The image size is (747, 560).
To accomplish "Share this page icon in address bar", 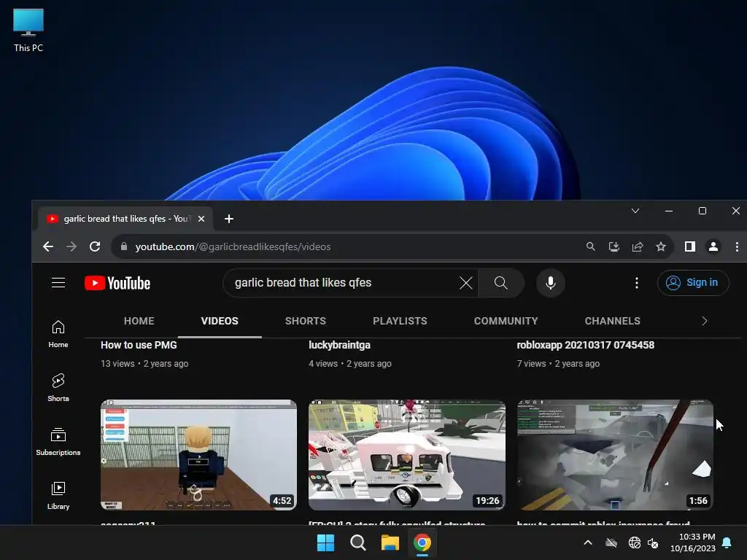I will (x=637, y=246).
